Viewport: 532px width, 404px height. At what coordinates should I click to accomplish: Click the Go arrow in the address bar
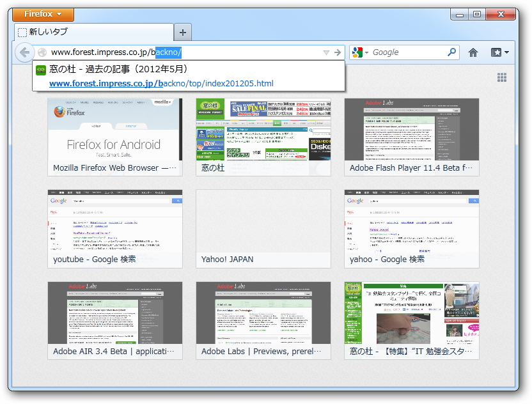click(337, 52)
